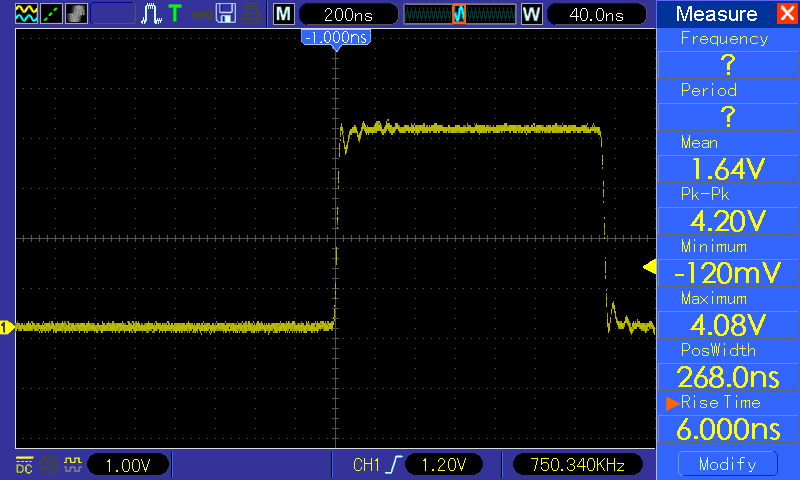The height and width of the screenshot is (480, 800).
Task: Click the Period value box showing ?
Action: [x=728, y=117]
